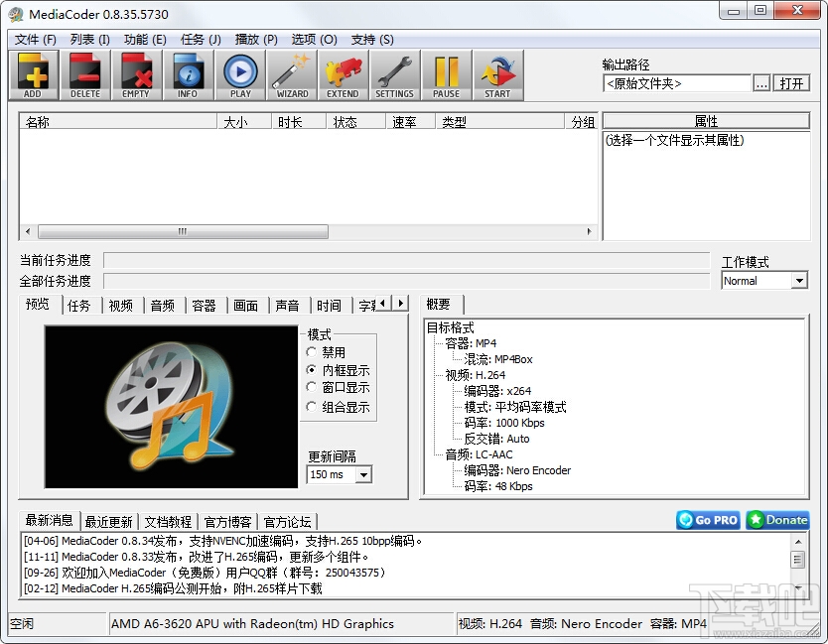Click the EMPTY list toolbar icon
828x644 pixels.
pos(136,75)
